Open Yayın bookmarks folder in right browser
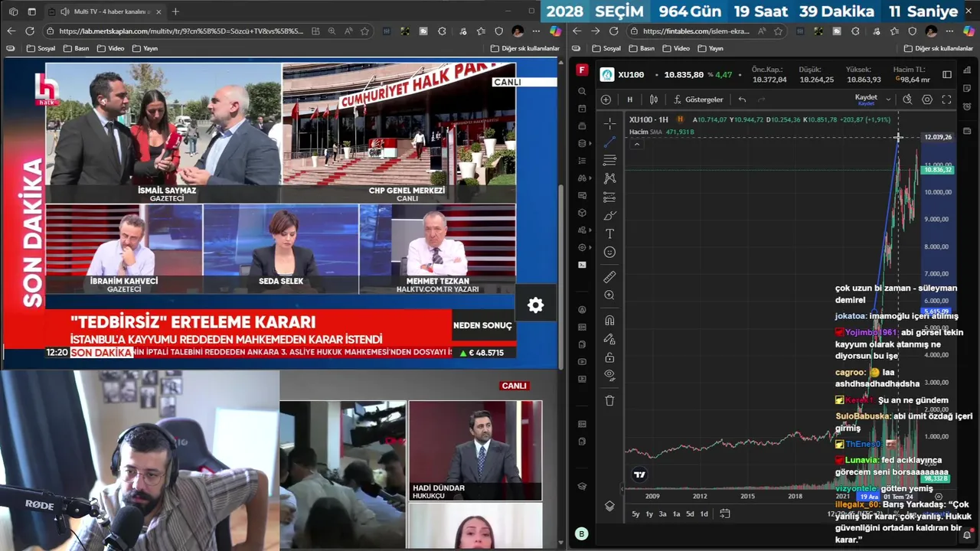Screen dimensions: 980x551 711,48
